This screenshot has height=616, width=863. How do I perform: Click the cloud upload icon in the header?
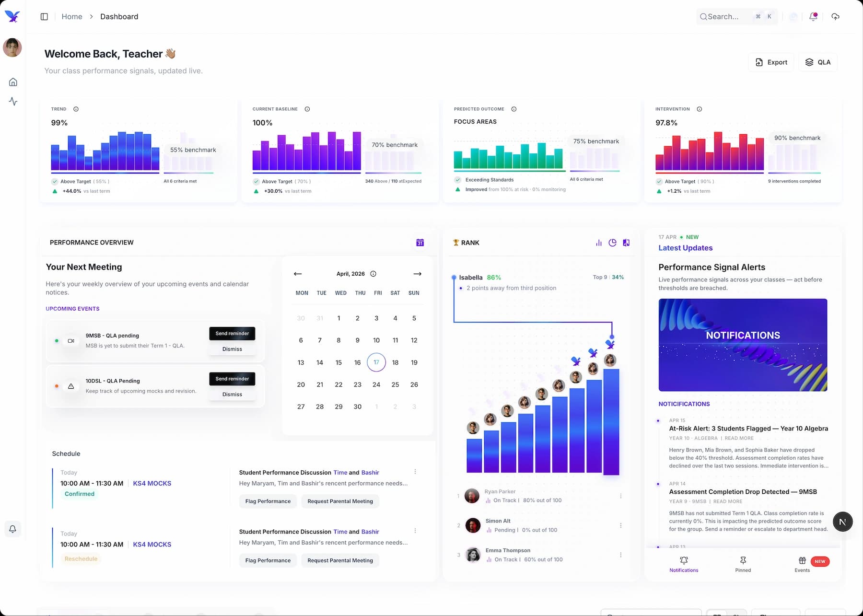835,16
